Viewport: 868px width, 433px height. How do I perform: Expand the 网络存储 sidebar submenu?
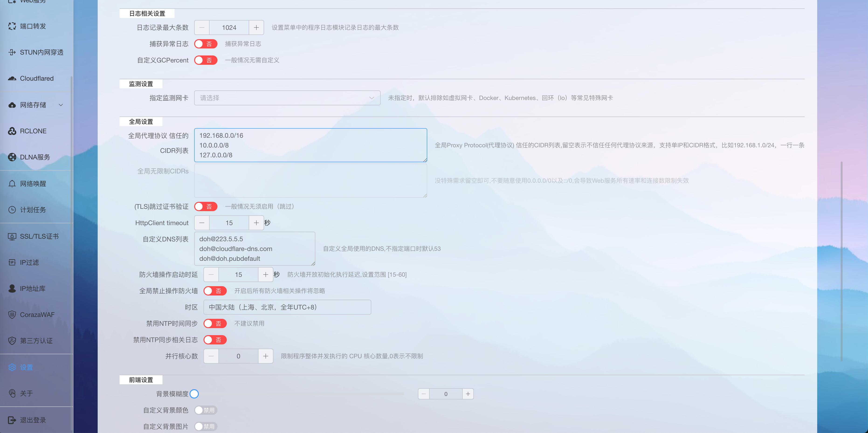point(61,105)
